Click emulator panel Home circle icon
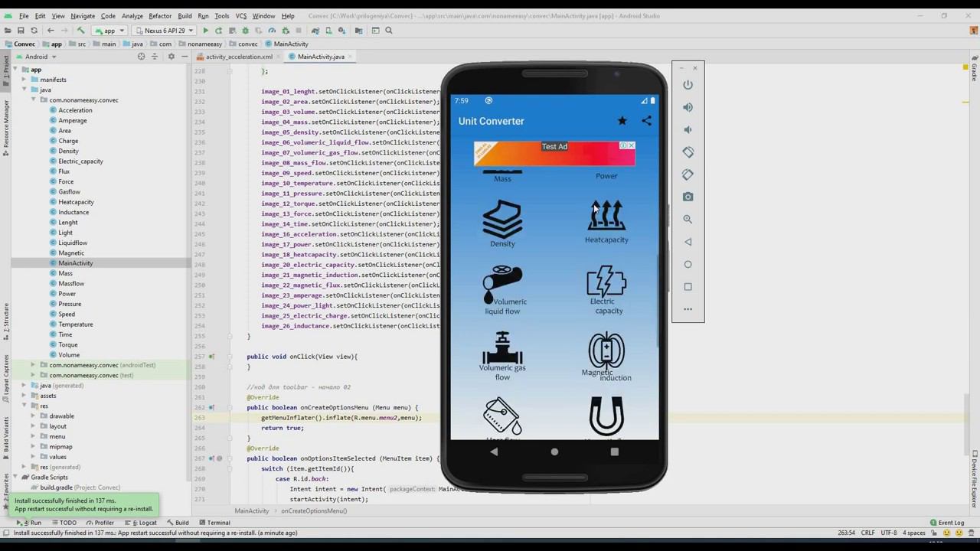This screenshot has height=551, width=980. click(688, 264)
